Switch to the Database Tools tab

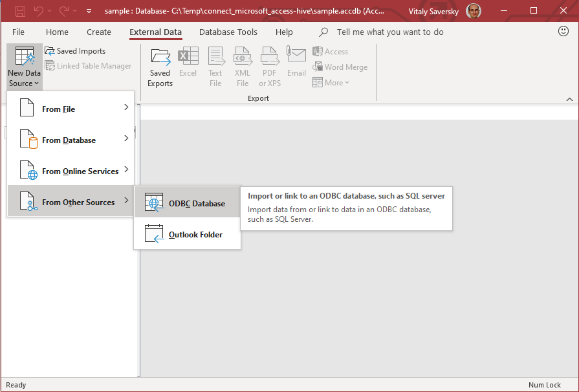point(228,32)
